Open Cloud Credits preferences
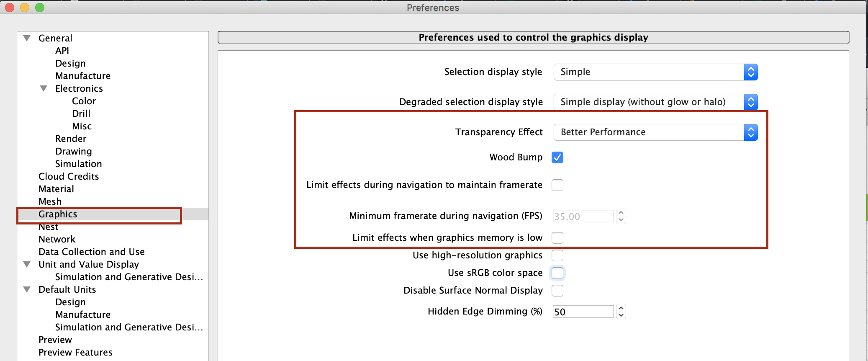This screenshot has width=868, height=361. (x=69, y=176)
